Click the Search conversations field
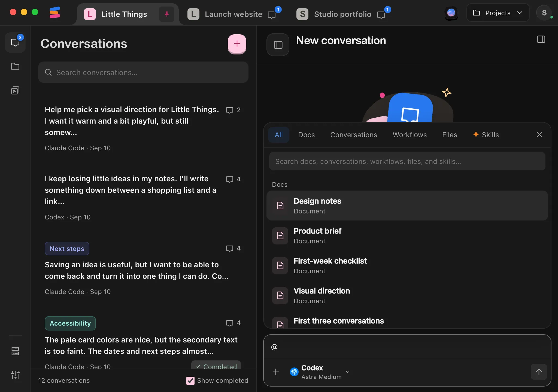This screenshot has width=558, height=392. tap(143, 72)
